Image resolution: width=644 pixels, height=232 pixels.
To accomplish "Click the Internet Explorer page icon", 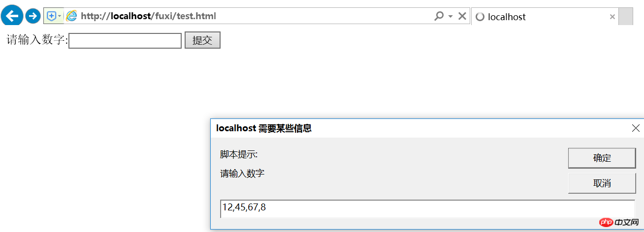I will (x=72, y=16).
